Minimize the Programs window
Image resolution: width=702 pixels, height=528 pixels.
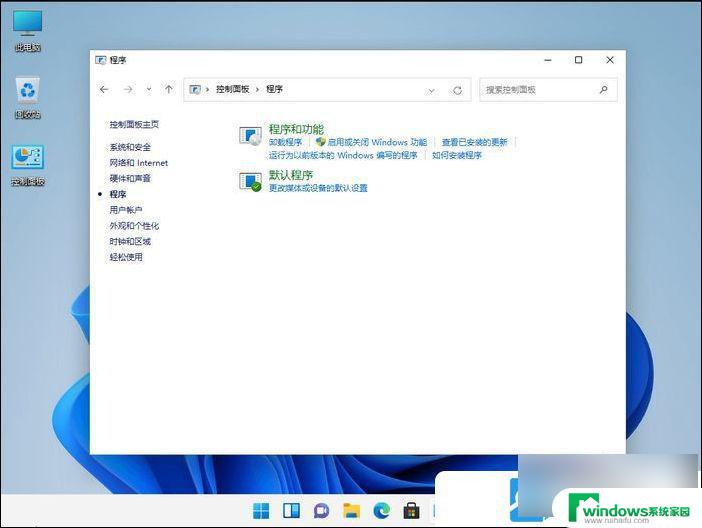[548, 60]
